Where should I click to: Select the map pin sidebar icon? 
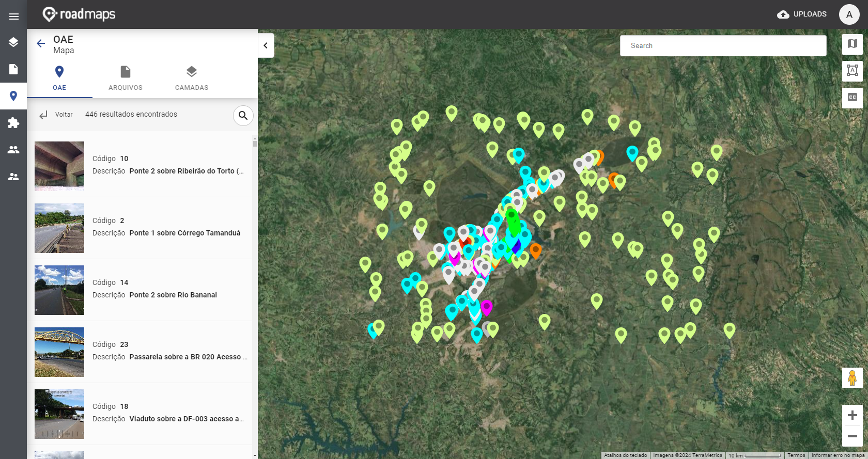pyautogui.click(x=13, y=96)
